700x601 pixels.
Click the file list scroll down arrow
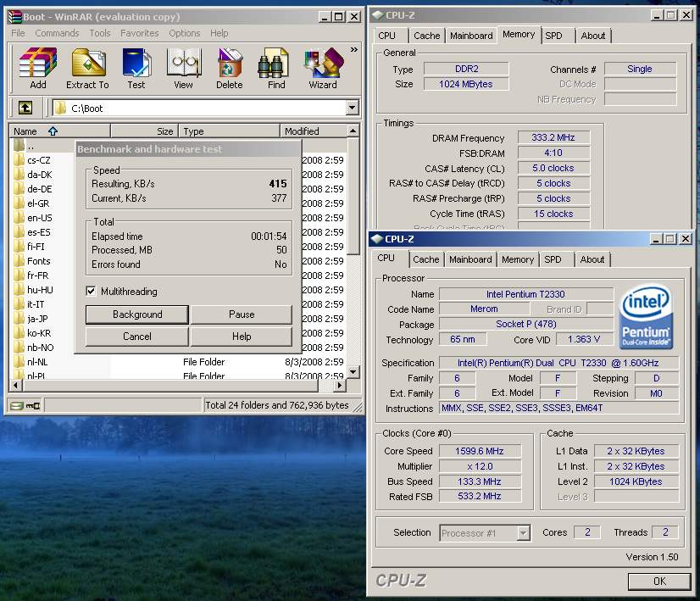pyautogui.click(x=353, y=372)
